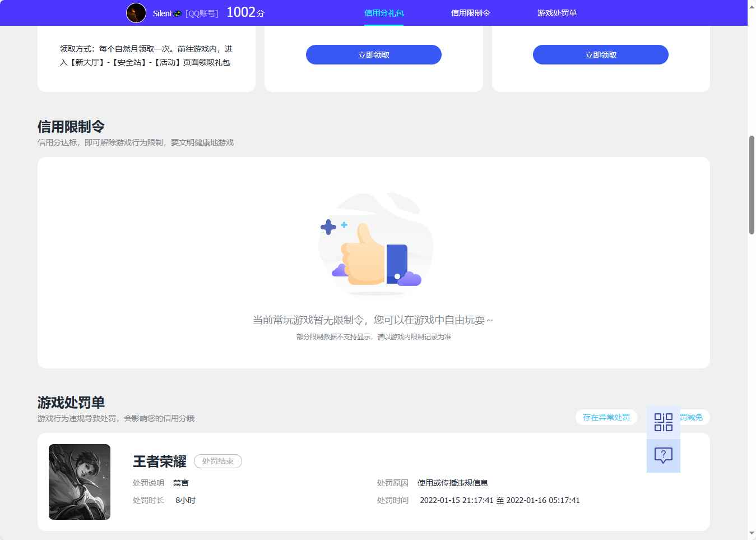Click the 8小时 duration value
The width and height of the screenshot is (756, 540).
pos(185,500)
